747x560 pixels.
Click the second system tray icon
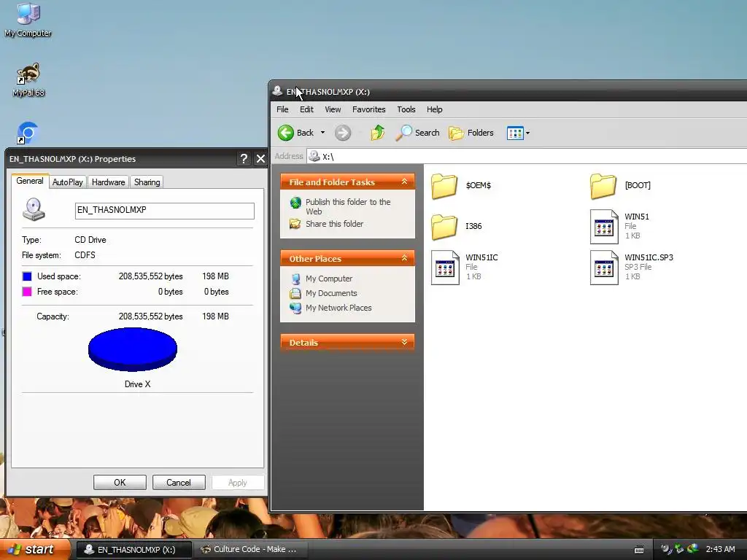pos(679,550)
